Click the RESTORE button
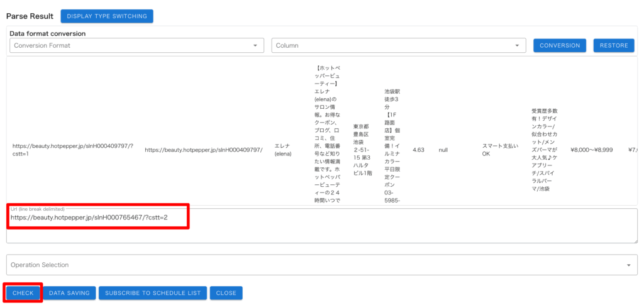The height and width of the screenshot is (305, 644). point(613,45)
